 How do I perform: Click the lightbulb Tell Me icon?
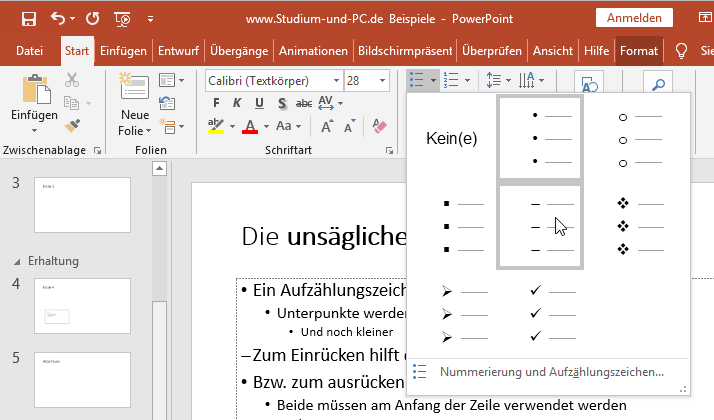pos(681,51)
